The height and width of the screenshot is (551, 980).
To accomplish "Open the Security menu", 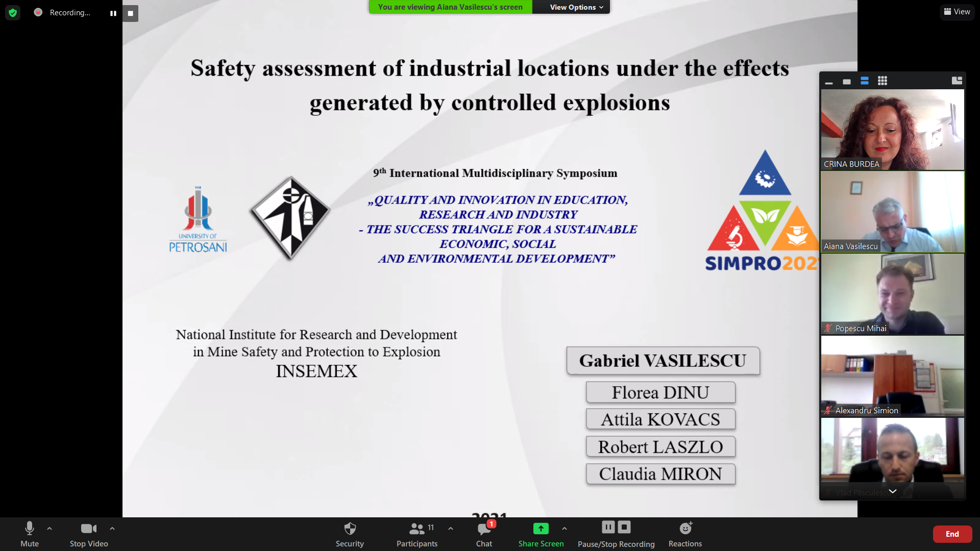I will [x=350, y=534].
